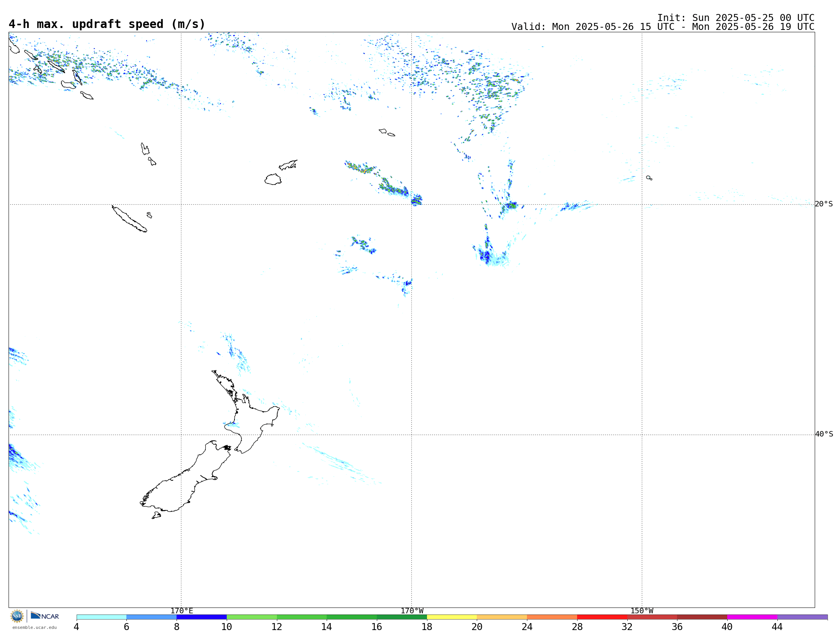The width and height of the screenshot is (840, 632).
Task: Click the yellow 18-20 color swatch
Action: pos(452,617)
